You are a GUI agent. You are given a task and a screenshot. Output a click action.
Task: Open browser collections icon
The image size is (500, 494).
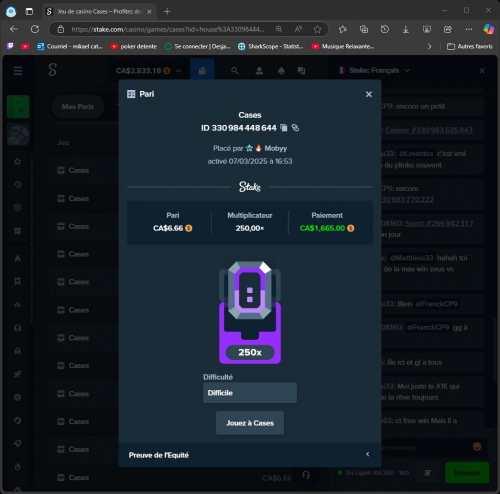(x=364, y=29)
